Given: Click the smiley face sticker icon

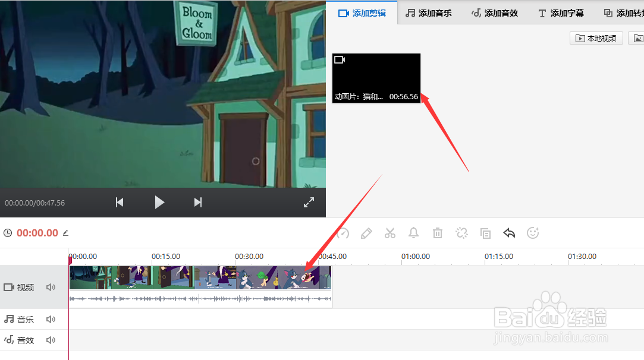Looking at the screenshot, I should [533, 233].
